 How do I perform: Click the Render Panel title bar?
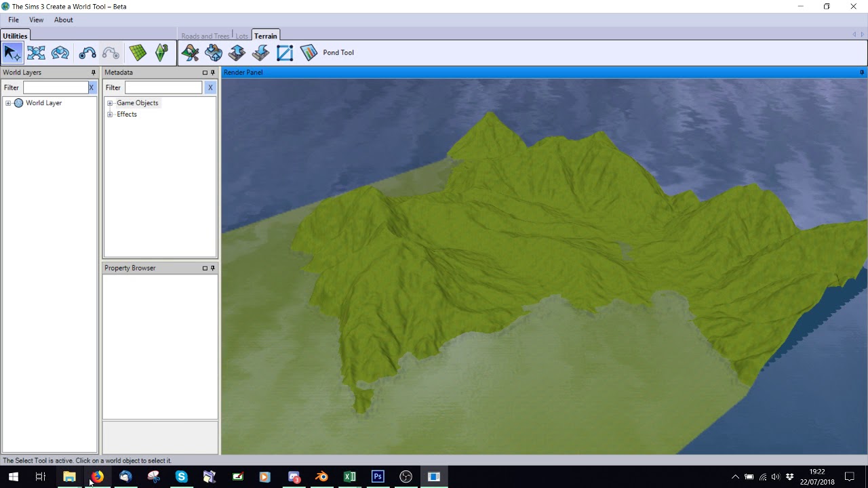[x=545, y=73]
